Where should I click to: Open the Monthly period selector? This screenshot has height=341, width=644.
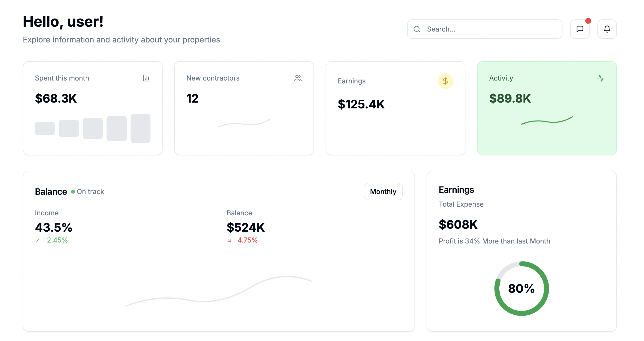383,192
